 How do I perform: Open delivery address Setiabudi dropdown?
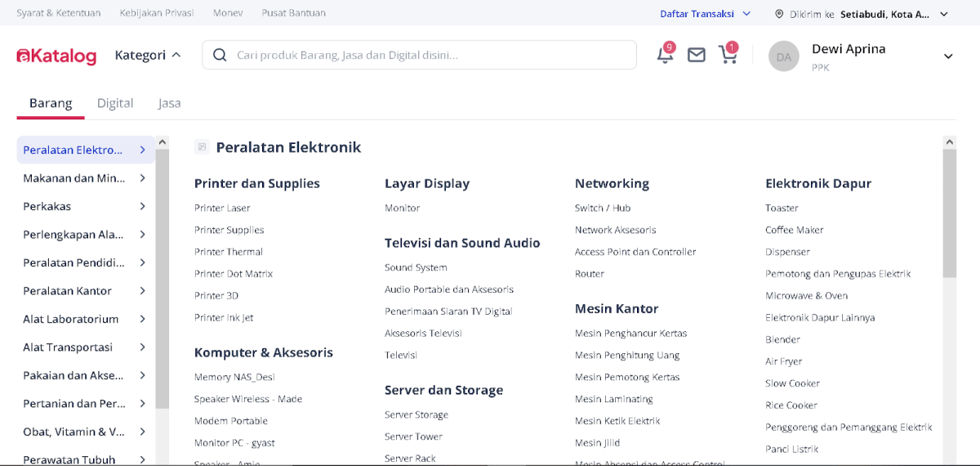944,14
